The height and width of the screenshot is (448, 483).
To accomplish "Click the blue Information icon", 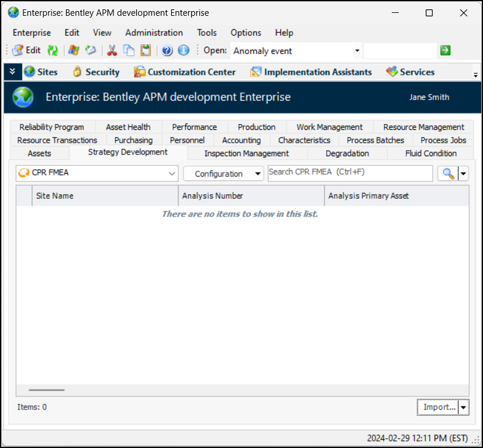I will point(184,50).
